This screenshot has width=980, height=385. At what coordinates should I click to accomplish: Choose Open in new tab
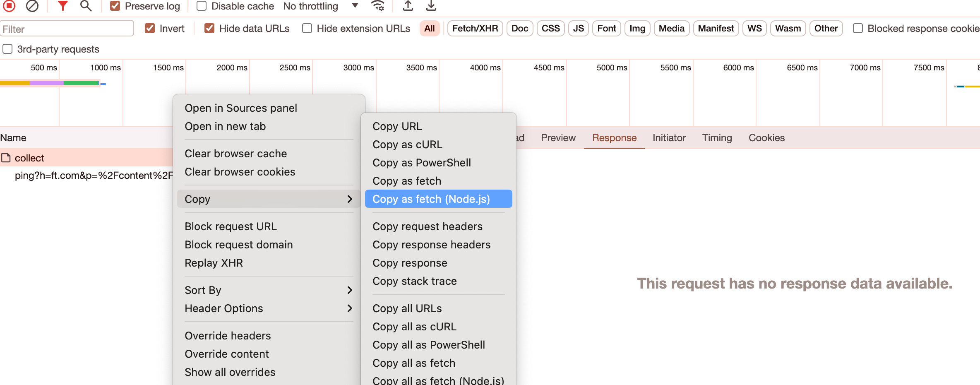269,126
